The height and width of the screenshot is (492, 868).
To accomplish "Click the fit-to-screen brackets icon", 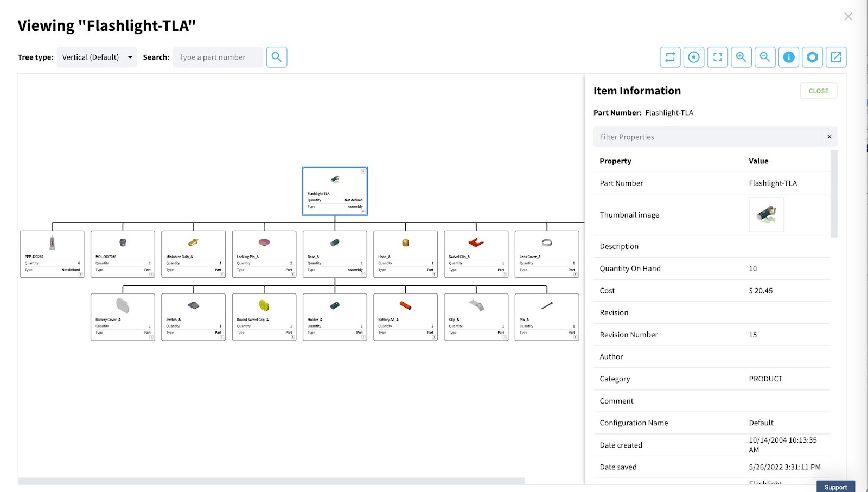I will click(x=718, y=57).
